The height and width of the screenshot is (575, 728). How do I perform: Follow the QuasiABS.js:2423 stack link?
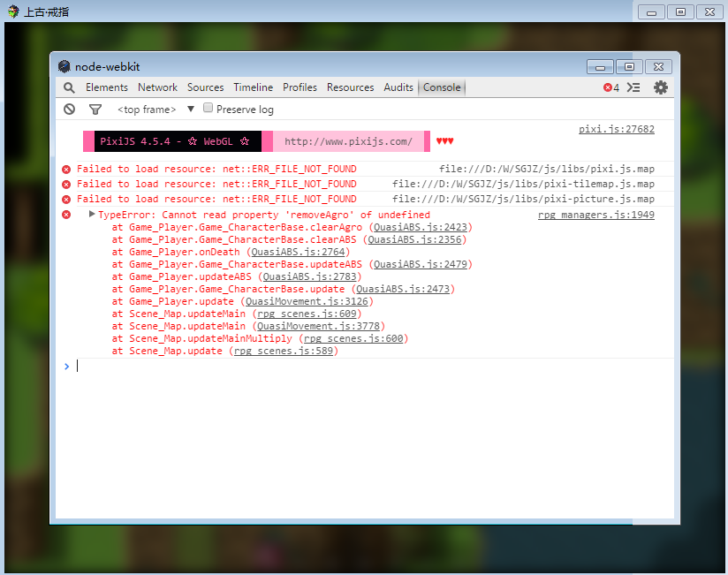click(421, 227)
